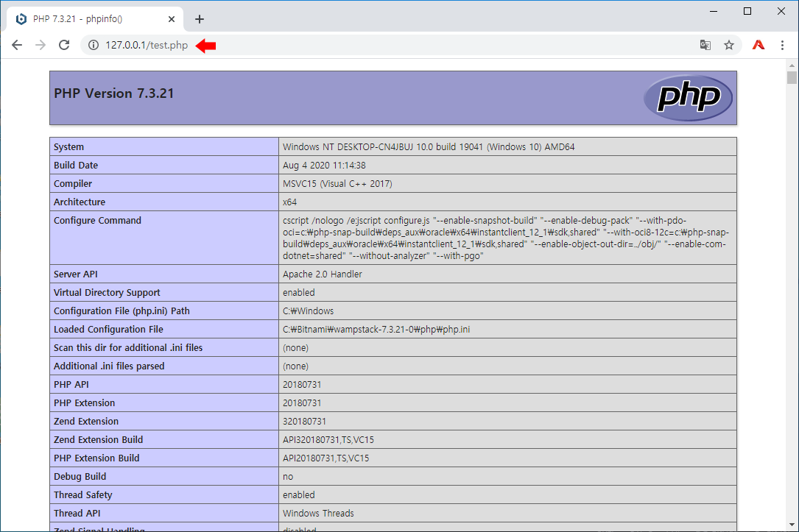Open Chrome's three-dot menu
This screenshot has height=532, width=799.
pyautogui.click(x=782, y=46)
